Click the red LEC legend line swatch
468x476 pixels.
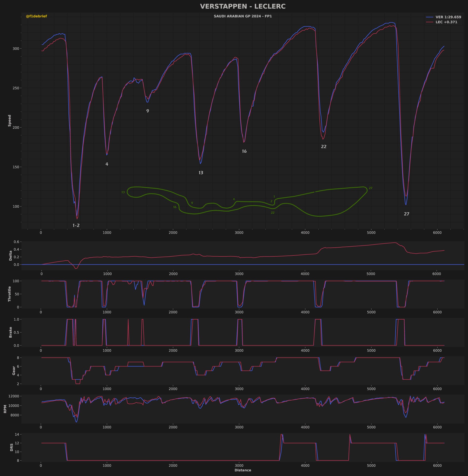[x=429, y=22]
